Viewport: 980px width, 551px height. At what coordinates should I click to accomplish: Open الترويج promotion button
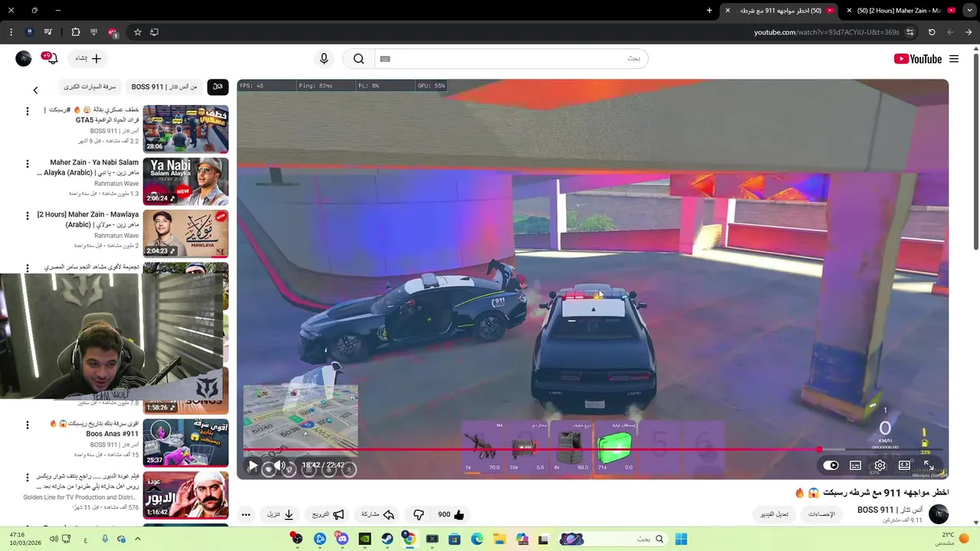click(328, 515)
